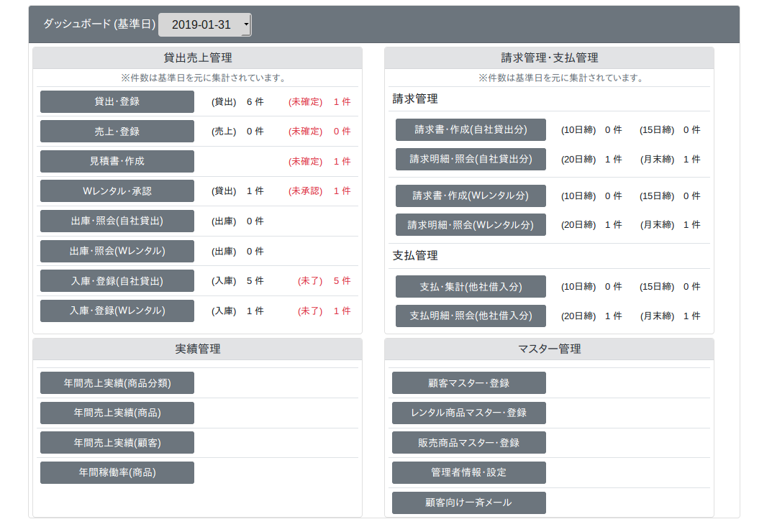This screenshot has height=532, width=772.
Task: Click the 貸出･登録 button
Action: click(117, 102)
